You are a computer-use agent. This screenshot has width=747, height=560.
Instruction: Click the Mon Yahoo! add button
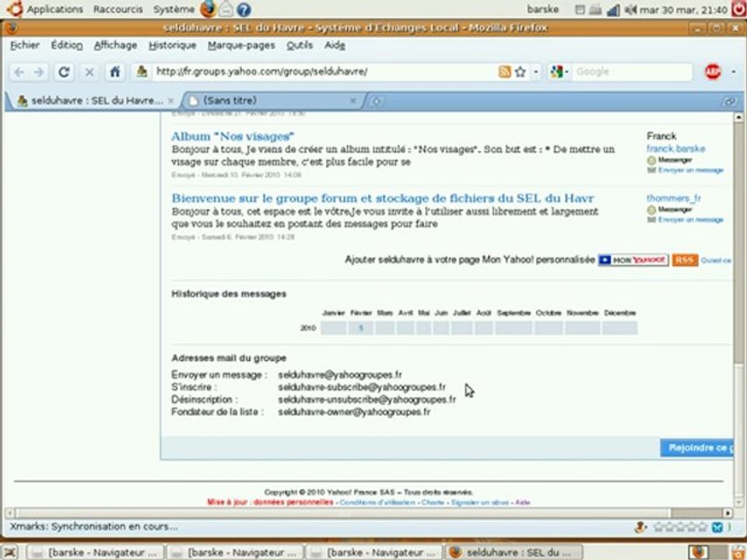[x=633, y=260]
